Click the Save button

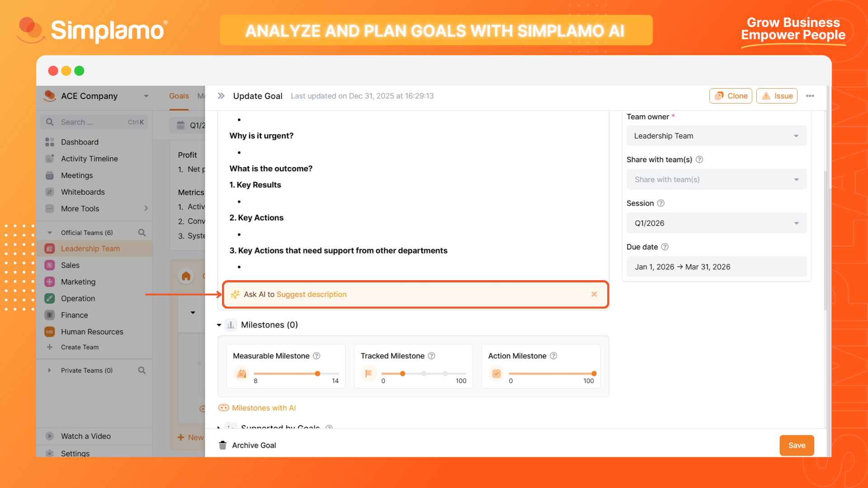tap(797, 446)
